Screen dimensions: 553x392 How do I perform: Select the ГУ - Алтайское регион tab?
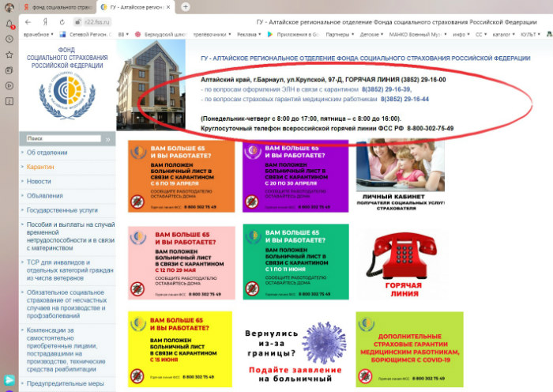click(136, 7)
